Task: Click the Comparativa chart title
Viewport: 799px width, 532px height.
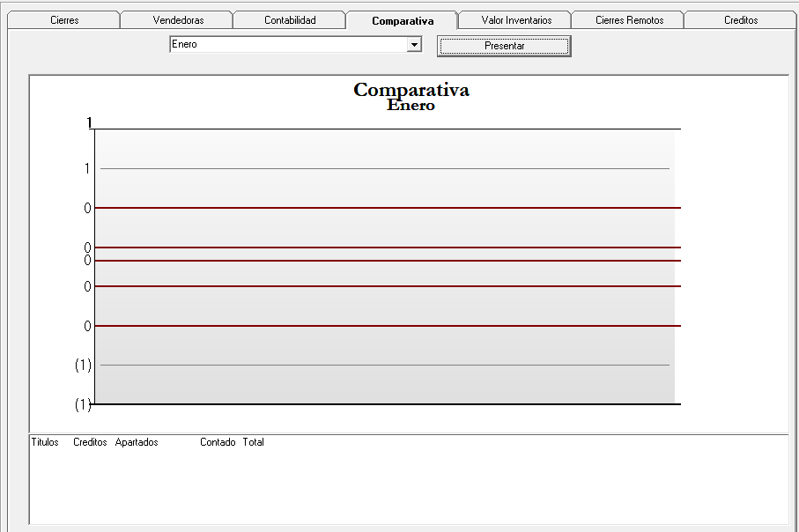Action: pyautogui.click(x=411, y=90)
